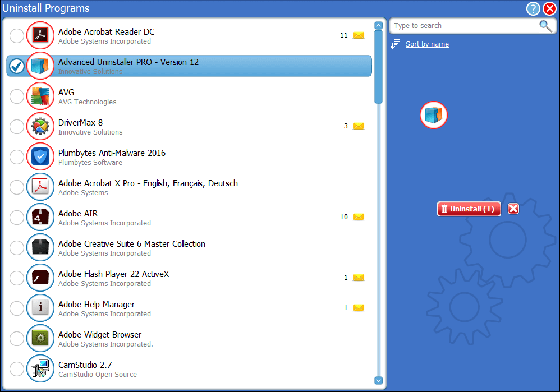The image size is (560, 392).
Task: Click the Type to search field
Action: 463,26
